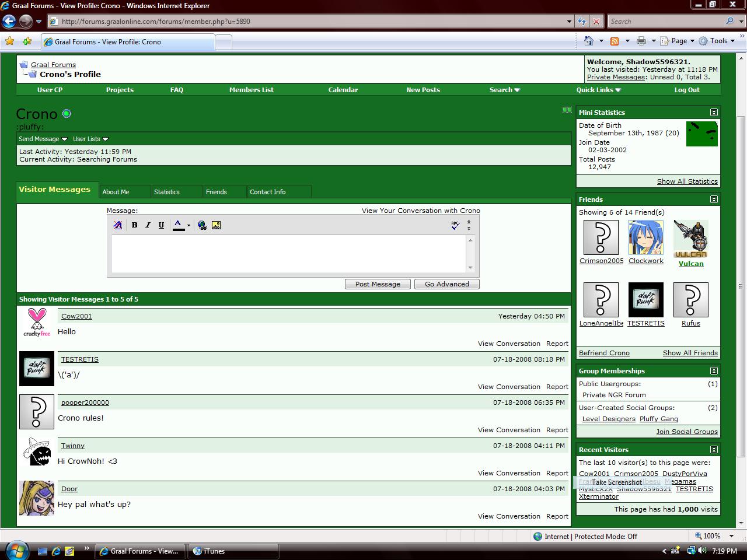Click View Your Conversation with Crono link
The width and height of the screenshot is (747, 560).
[421, 211]
